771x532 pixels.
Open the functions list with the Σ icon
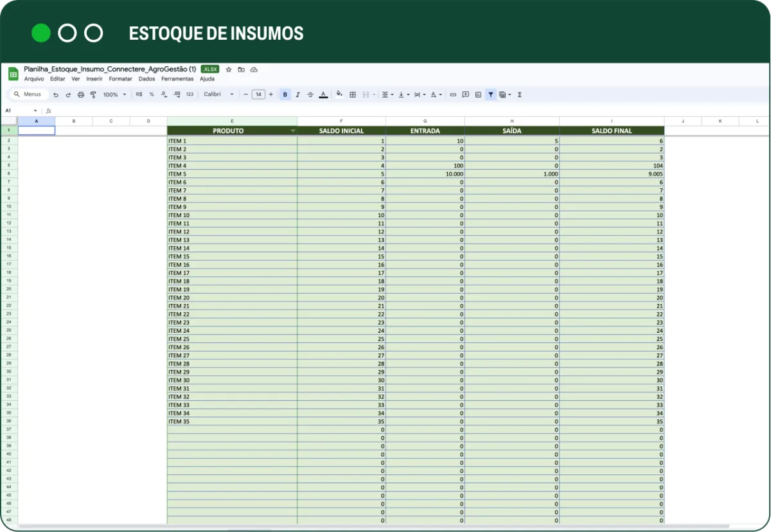(x=519, y=94)
